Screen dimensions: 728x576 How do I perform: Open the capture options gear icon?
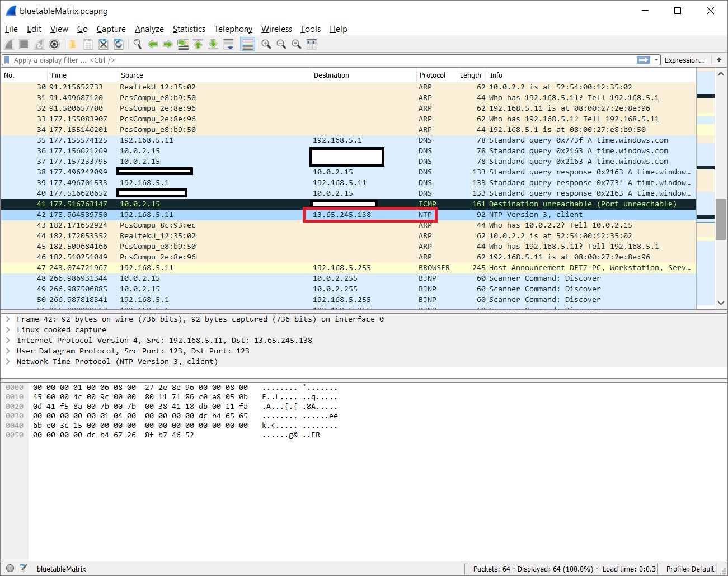54,44
